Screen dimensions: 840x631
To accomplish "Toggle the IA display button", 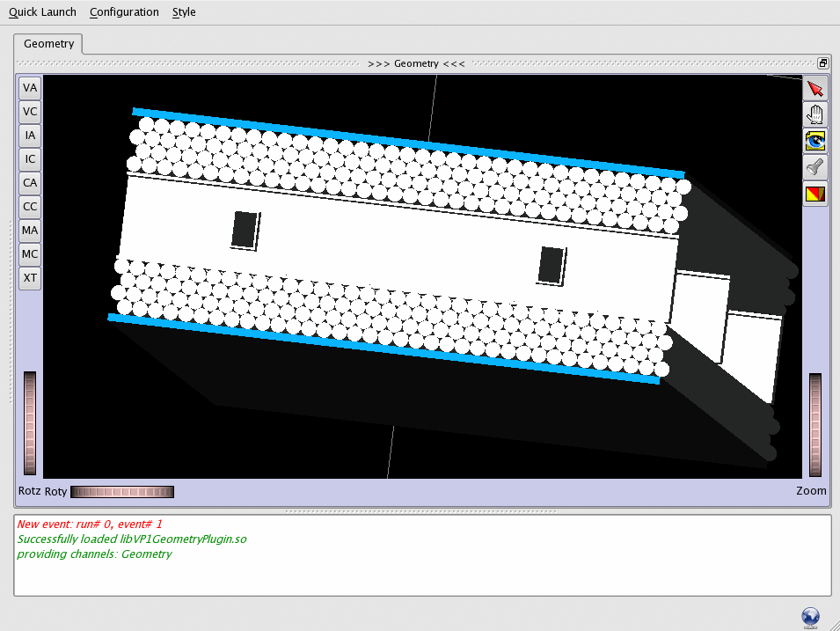I will (x=31, y=136).
